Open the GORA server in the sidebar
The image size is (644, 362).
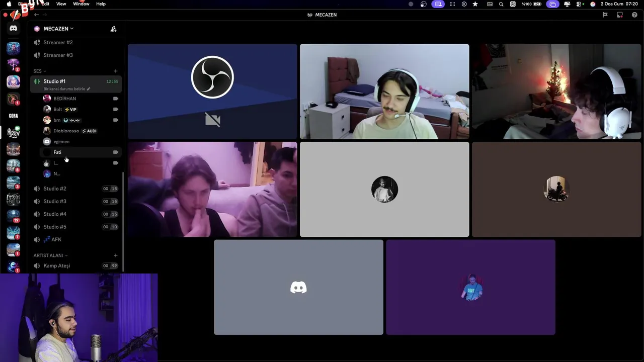click(x=14, y=116)
